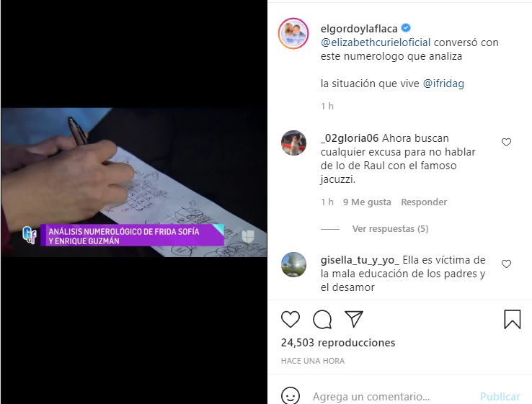Screen dimensions: 532x404
Task: Open the comment speech bubble icon
Action: point(322,319)
